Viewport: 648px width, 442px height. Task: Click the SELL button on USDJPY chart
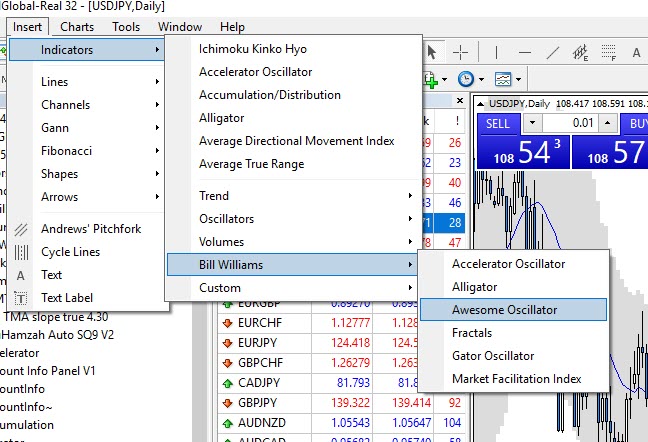tap(498, 124)
